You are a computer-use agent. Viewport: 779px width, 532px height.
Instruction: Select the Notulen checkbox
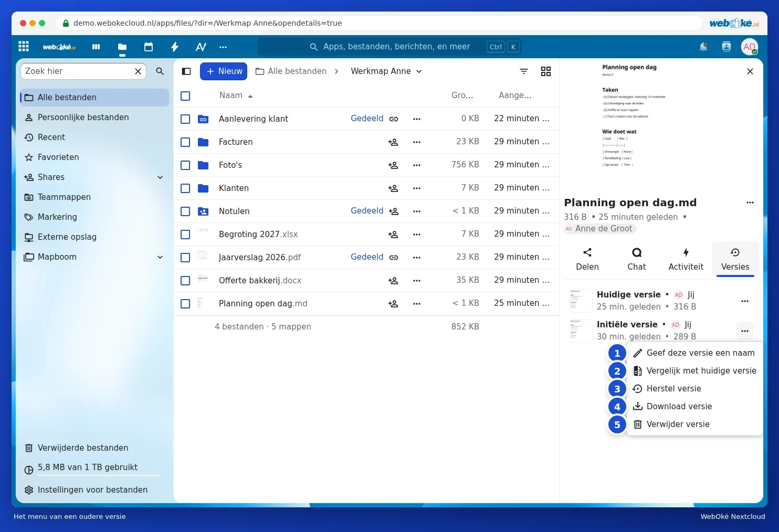click(x=185, y=211)
